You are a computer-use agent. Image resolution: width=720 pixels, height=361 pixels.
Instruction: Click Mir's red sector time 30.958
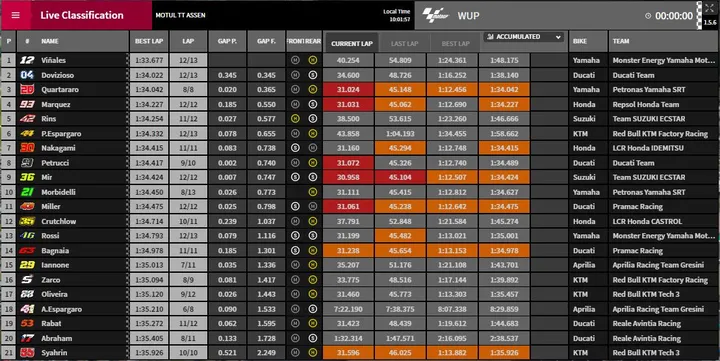coord(349,177)
